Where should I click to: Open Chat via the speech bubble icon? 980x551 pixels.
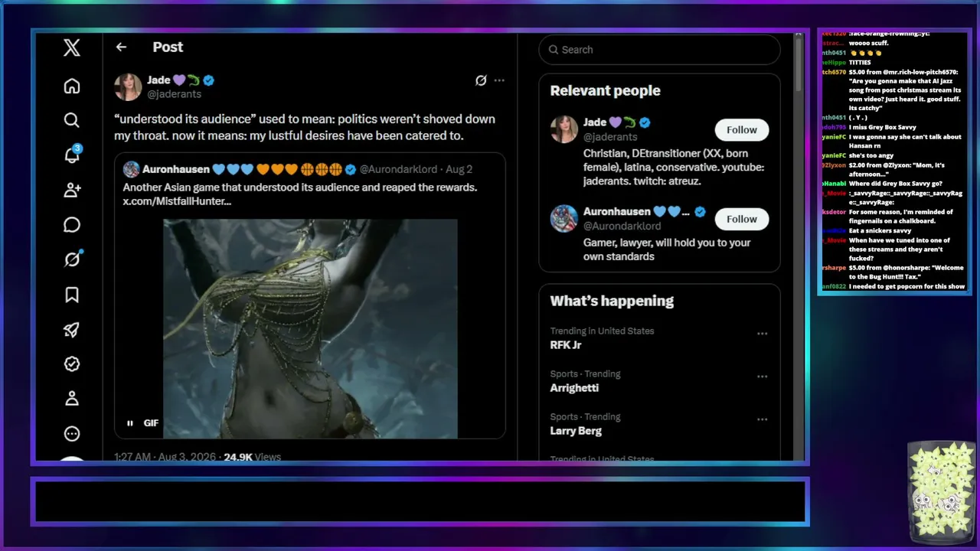click(x=72, y=225)
